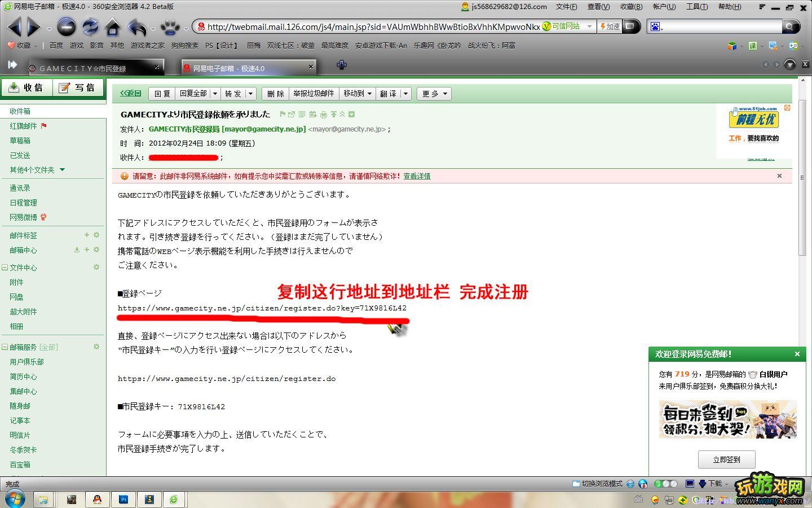Click the browser forward arrow

(34, 27)
